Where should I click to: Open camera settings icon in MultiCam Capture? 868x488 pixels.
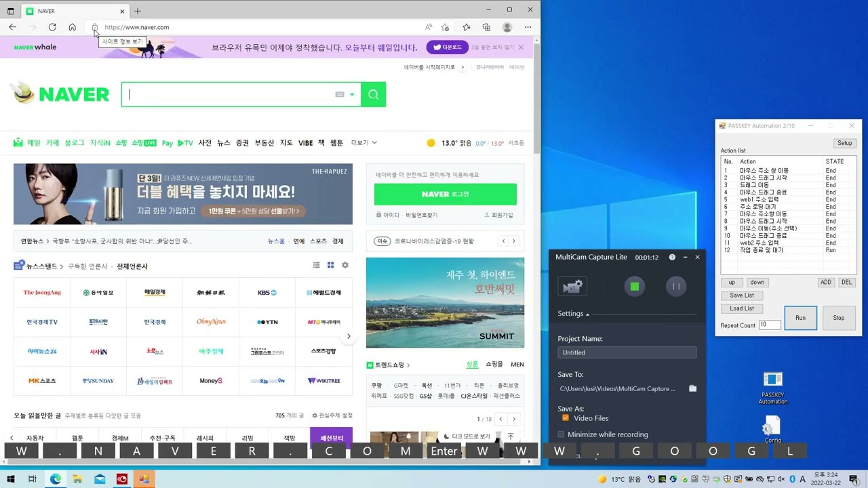tap(572, 287)
